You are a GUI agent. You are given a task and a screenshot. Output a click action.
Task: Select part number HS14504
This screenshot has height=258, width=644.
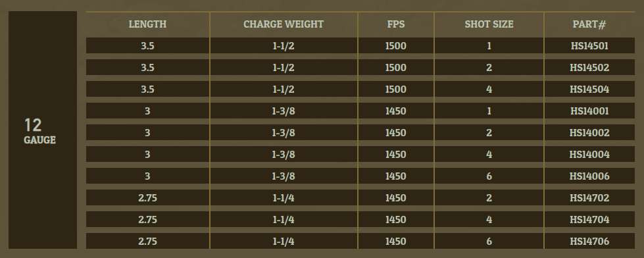589,90
